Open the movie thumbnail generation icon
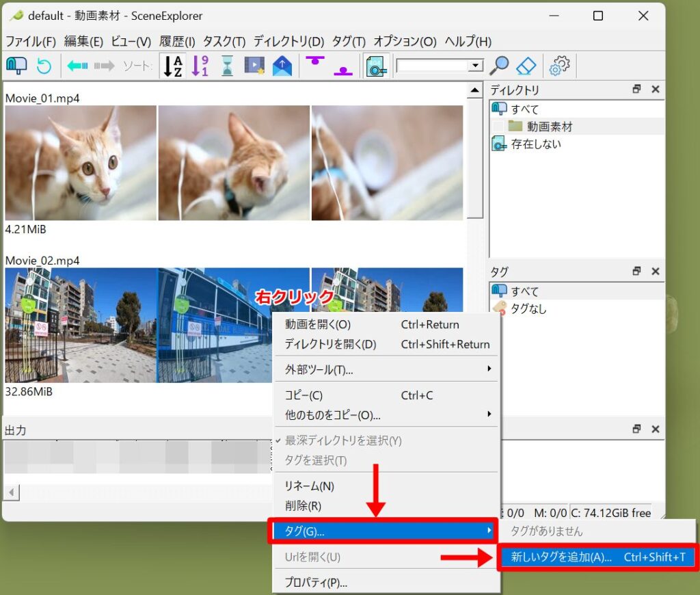The image size is (700, 595). tap(255, 66)
